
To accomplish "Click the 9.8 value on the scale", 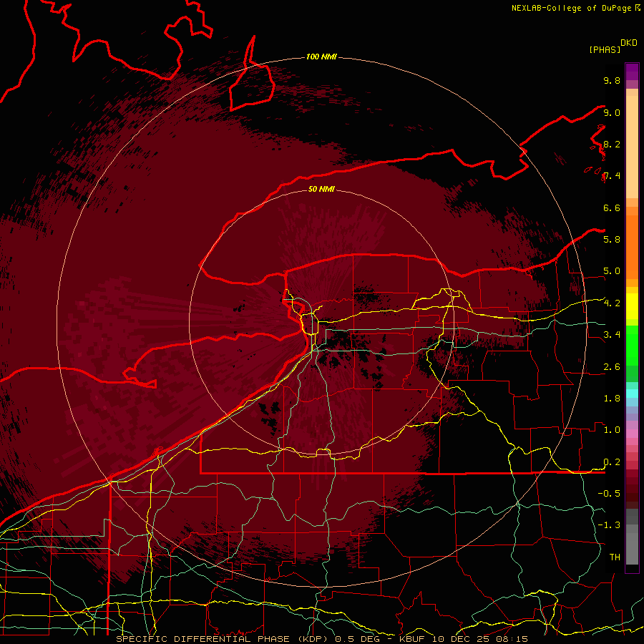I will pos(612,80).
